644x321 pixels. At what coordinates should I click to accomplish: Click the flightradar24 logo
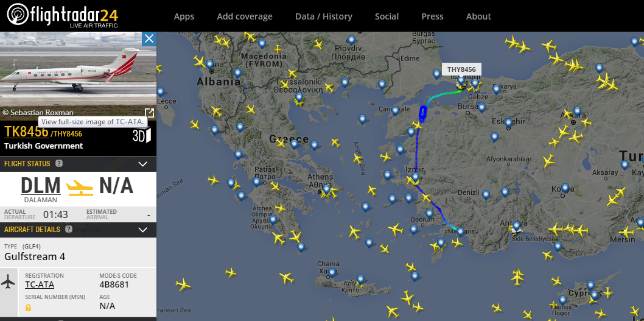(x=63, y=16)
